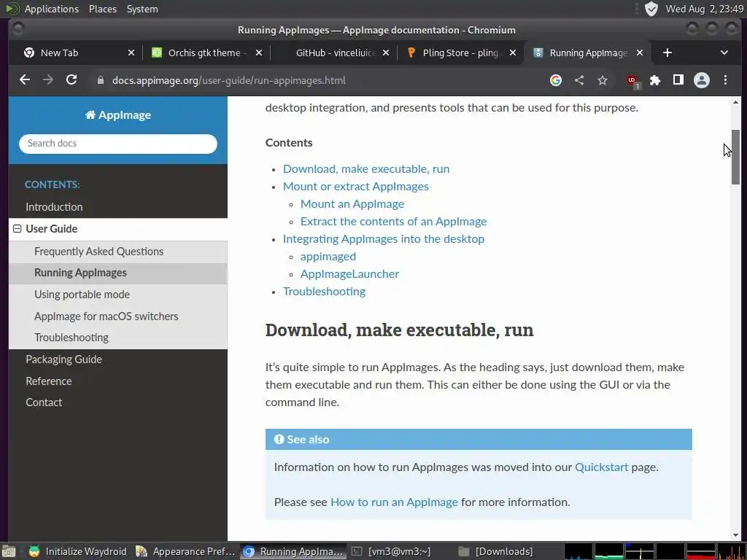Click the scrollbar down arrow
The height and width of the screenshot is (560, 747).
pos(735,535)
